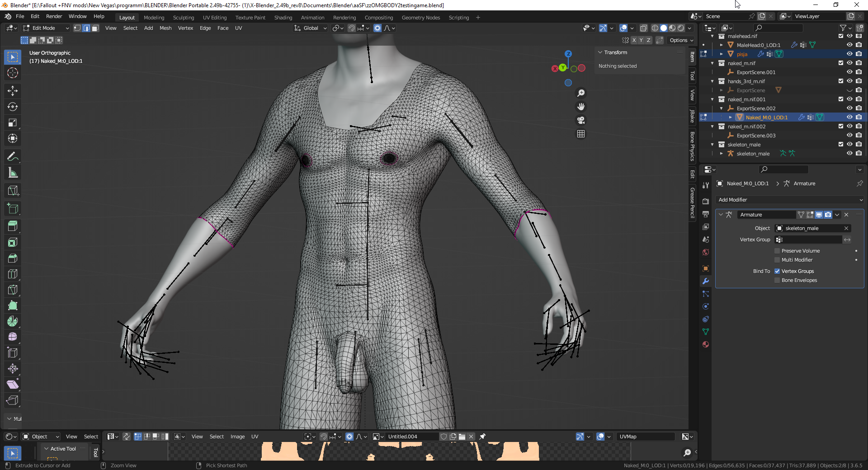The height and width of the screenshot is (470, 868).
Task: Switch to face select mode
Action: tap(95, 28)
